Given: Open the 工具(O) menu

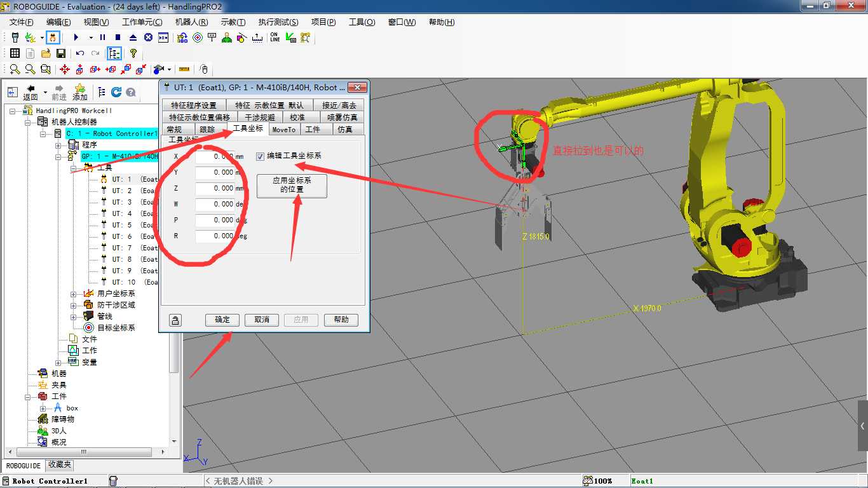Looking at the screenshot, I should pos(362,22).
